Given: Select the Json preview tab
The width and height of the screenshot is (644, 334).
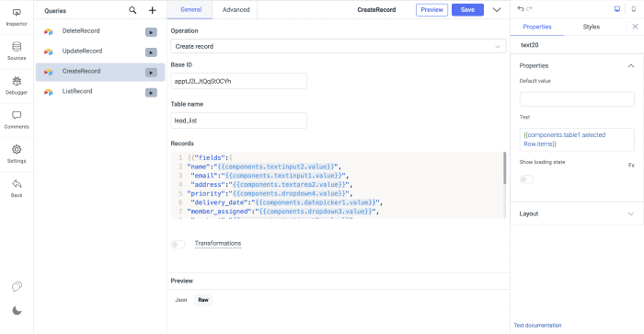Looking at the screenshot, I should point(180,300).
